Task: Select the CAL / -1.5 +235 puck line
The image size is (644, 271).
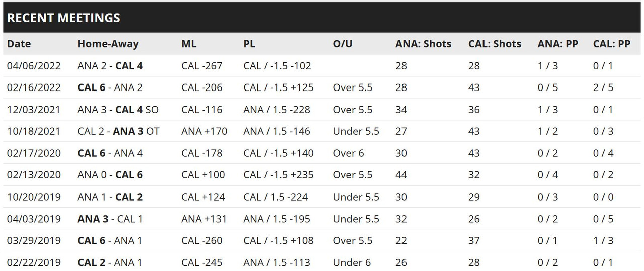Action: pos(278,174)
